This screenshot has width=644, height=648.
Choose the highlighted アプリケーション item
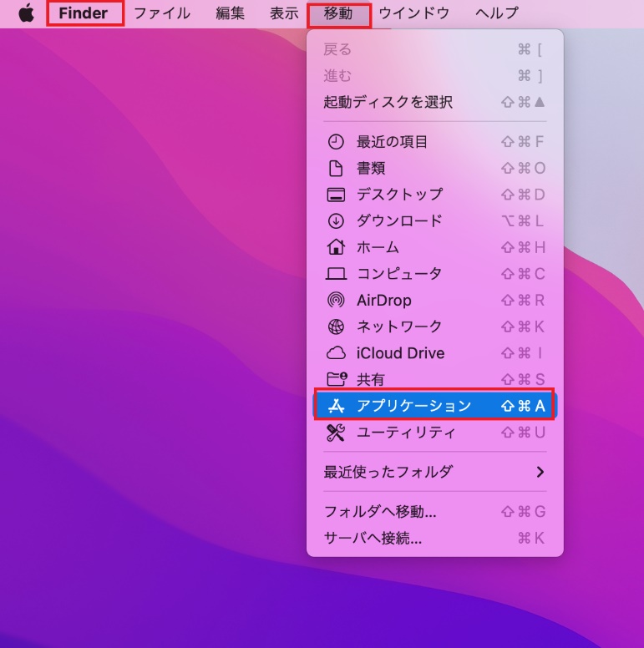[434, 405]
